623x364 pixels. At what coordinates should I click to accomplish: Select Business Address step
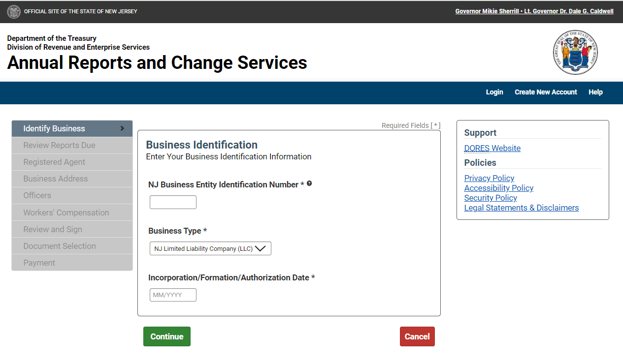(x=72, y=179)
